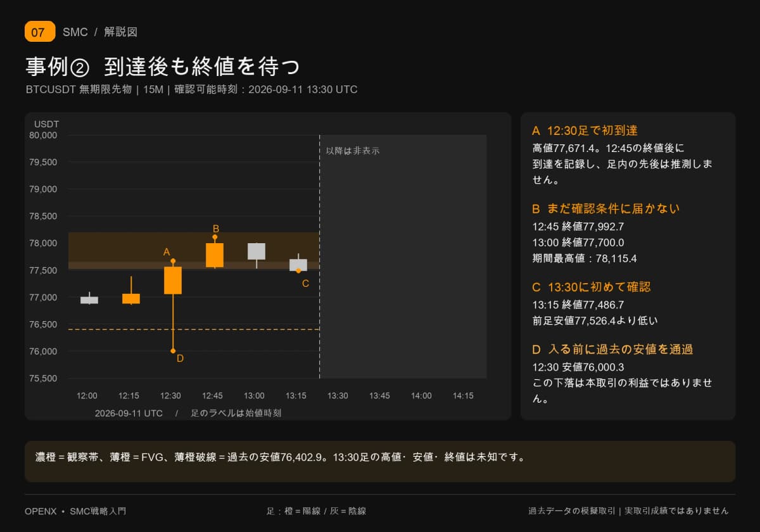Click the 12:30 x-axis time label
This screenshot has width=760, height=532.
pos(170,396)
